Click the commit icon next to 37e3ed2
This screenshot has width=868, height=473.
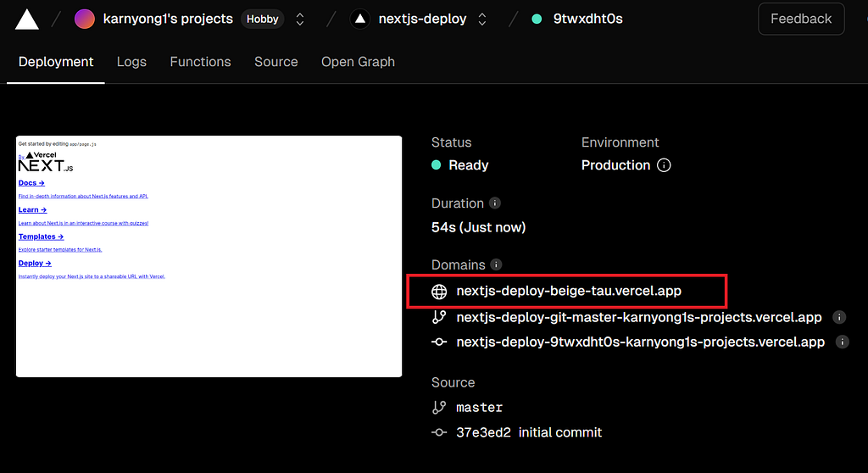[x=439, y=432]
